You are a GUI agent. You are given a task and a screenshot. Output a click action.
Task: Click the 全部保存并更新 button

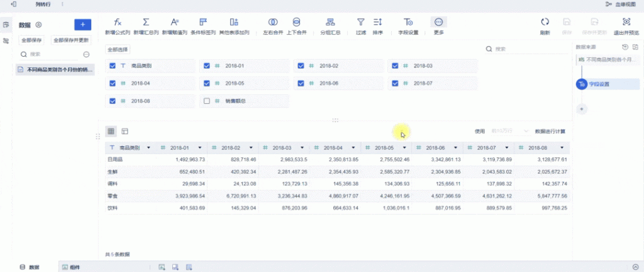pos(71,40)
